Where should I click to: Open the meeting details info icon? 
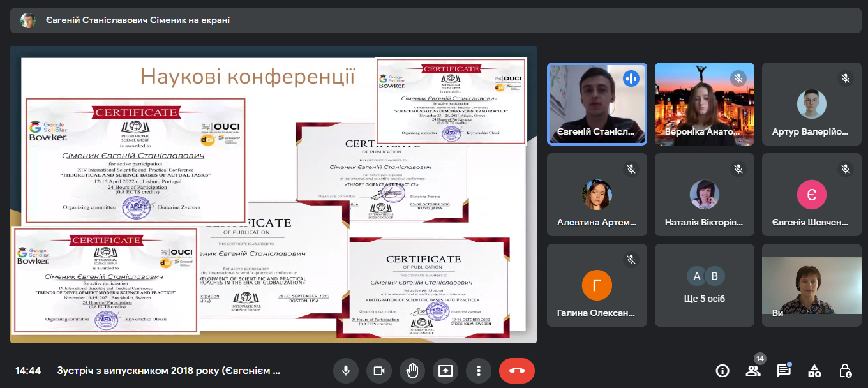[x=722, y=371]
